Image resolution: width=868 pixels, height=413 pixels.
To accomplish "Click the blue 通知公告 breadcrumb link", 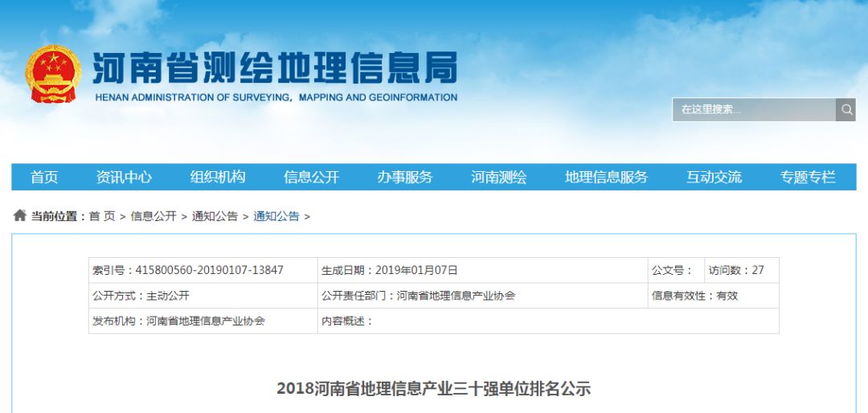I will coord(276,216).
